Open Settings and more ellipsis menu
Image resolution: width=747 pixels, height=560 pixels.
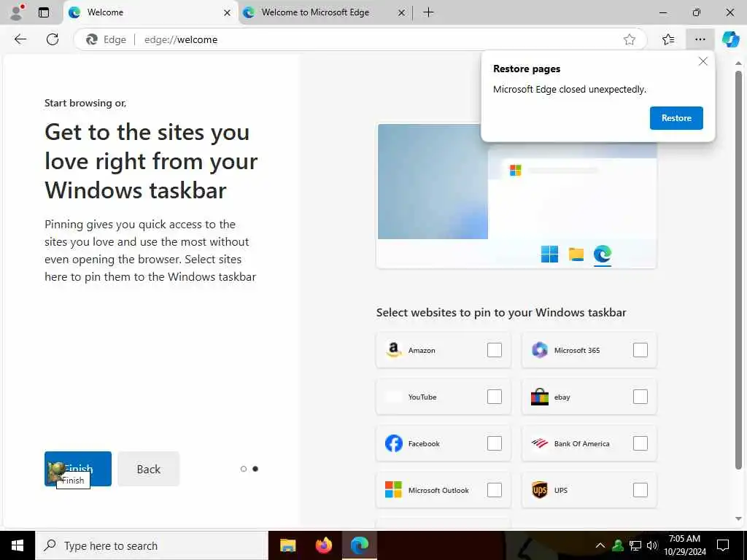coord(700,39)
